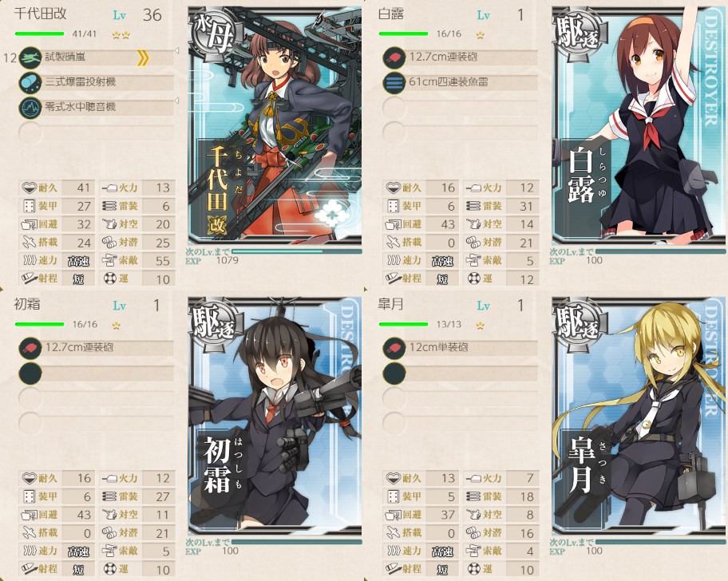Click the gun icon beside 皐月's 12cm単装砲
The height and width of the screenshot is (581, 728).
394,348
